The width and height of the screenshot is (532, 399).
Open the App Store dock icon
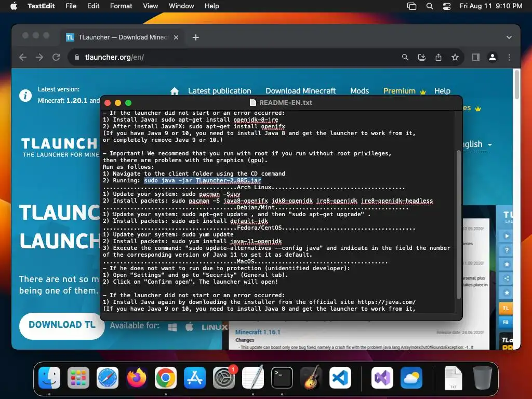click(x=195, y=378)
